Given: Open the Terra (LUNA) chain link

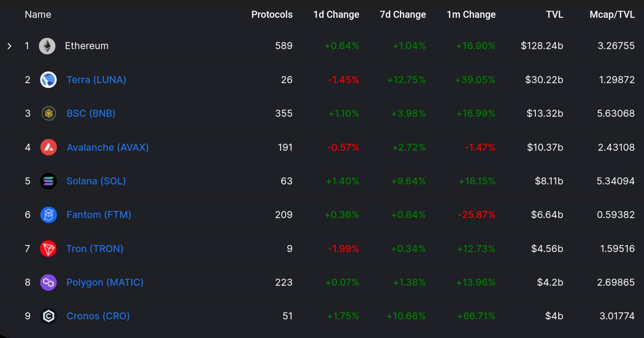Looking at the screenshot, I should point(96,80).
